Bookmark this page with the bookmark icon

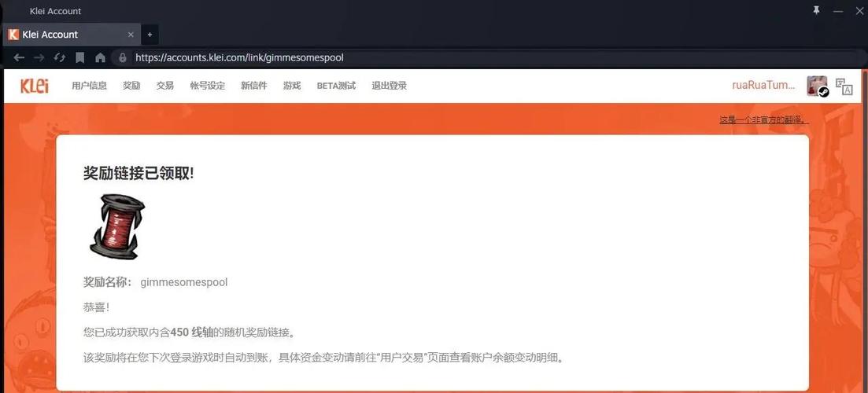coord(80,57)
